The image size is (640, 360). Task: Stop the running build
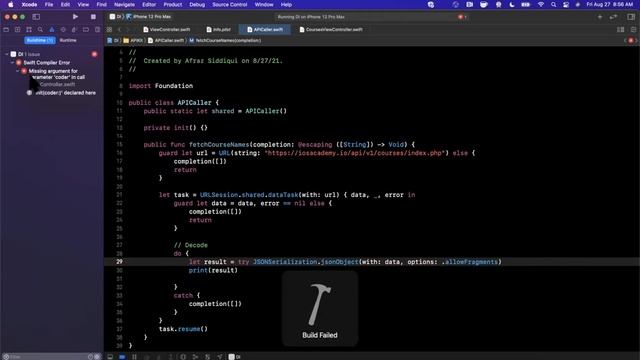93,17
